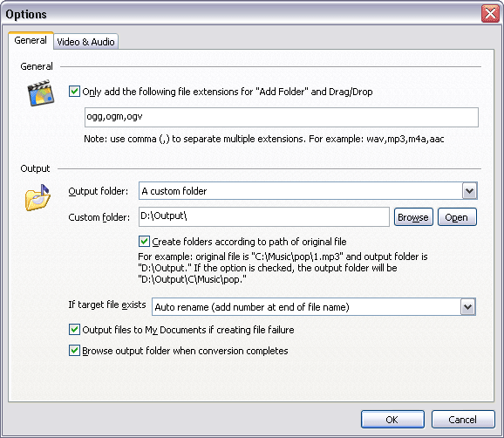Click the file extensions field containing ogg,ogm,ogv
This screenshot has height=438, width=504.
pyautogui.click(x=282, y=118)
